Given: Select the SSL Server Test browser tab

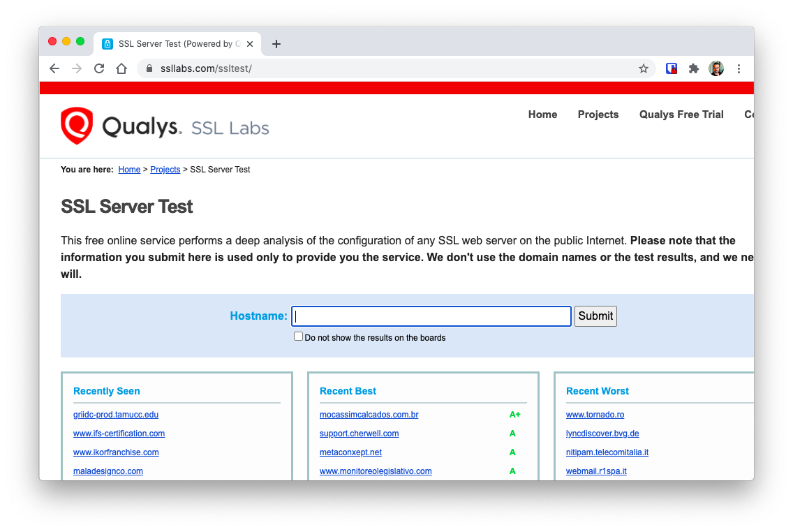Looking at the screenshot, I should (x=177, y=44).
